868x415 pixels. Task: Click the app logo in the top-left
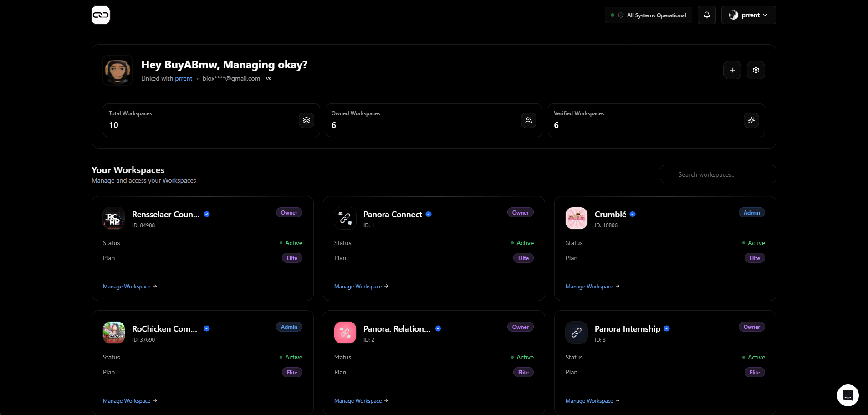pyautogui.click(x=100, y=15)
